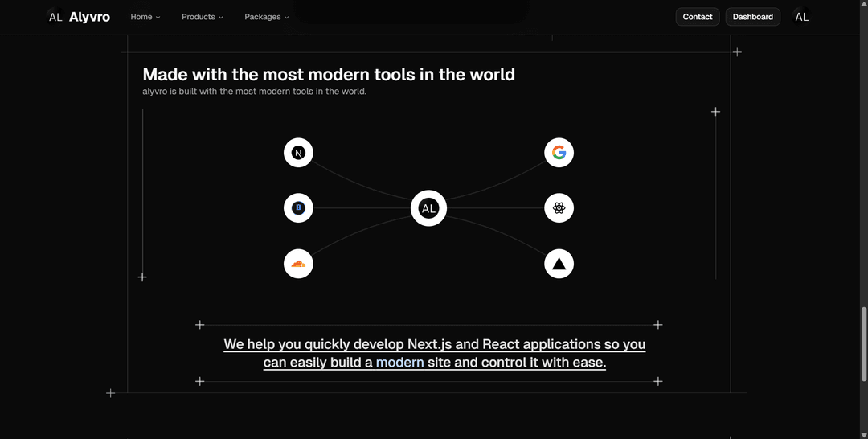The image size is (868, 439).
Task: Click the central AL hub icon
Action: coord(428,208)
